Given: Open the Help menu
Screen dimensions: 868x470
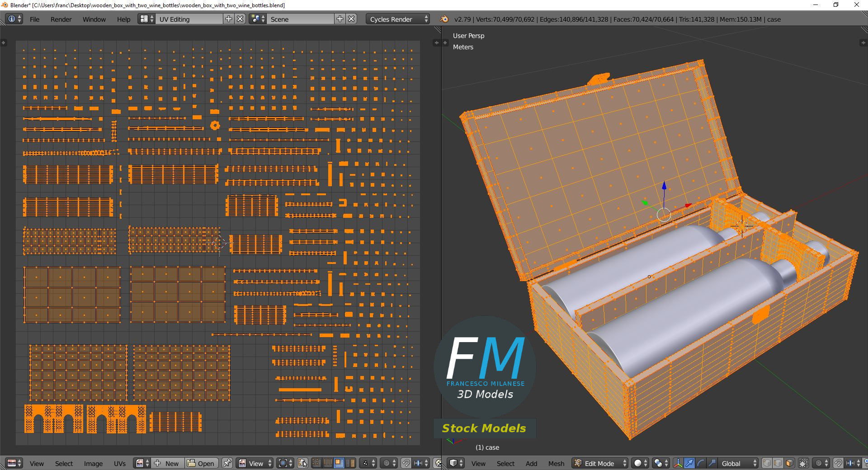Looking at the screenshot, I should coord(123,19).
